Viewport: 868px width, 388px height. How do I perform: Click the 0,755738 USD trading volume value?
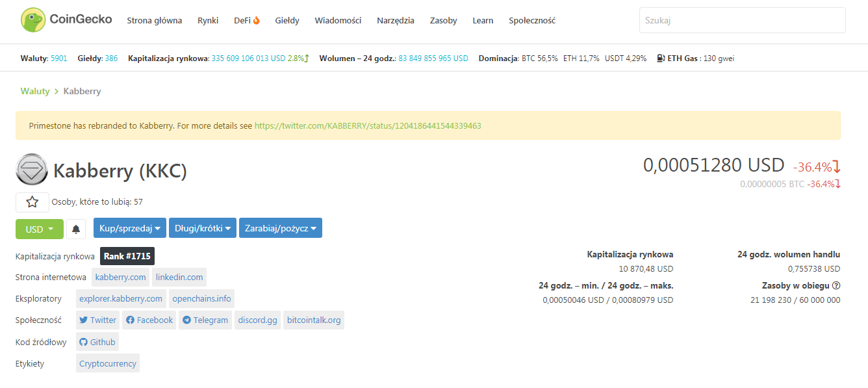coord(814,268)
